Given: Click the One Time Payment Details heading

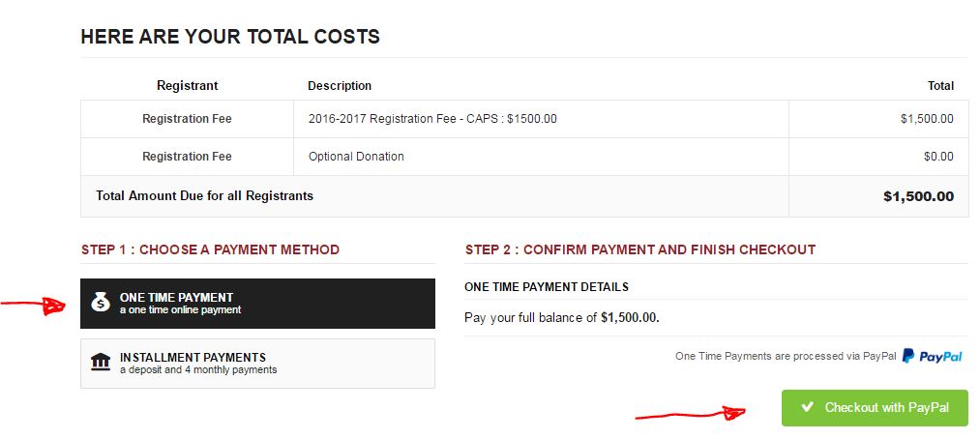Looking at the screenshot, I should point(547,287).
